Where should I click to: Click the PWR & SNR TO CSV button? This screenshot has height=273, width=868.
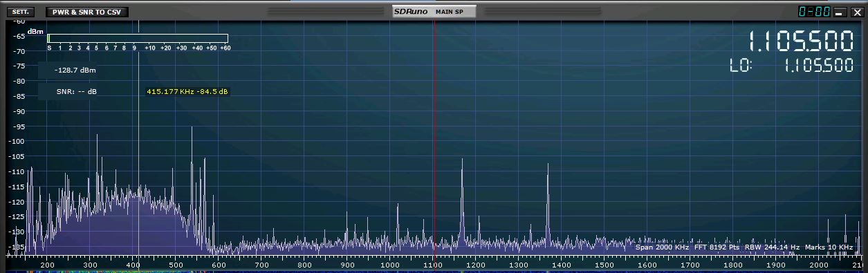pos(87,12)
